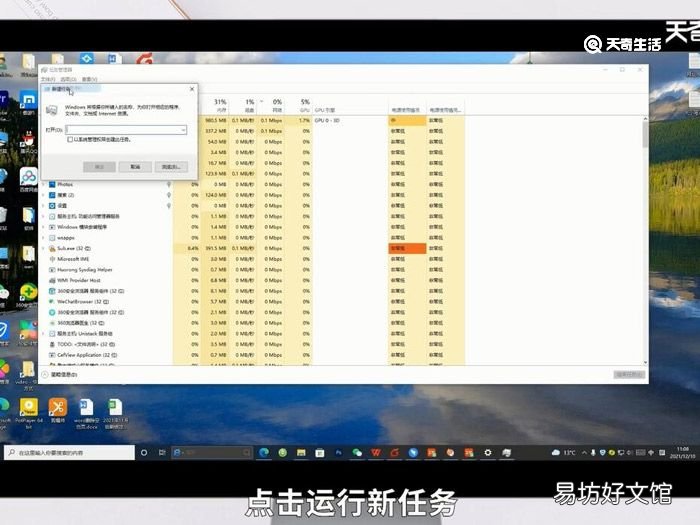Open the Baidu Netdisk desktop icon

click(29, 180)
